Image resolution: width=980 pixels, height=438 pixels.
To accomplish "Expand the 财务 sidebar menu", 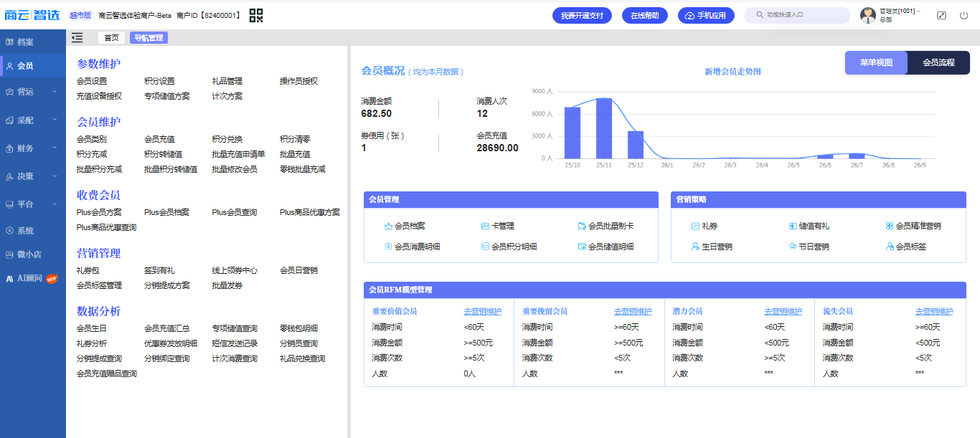I will 33,148.
